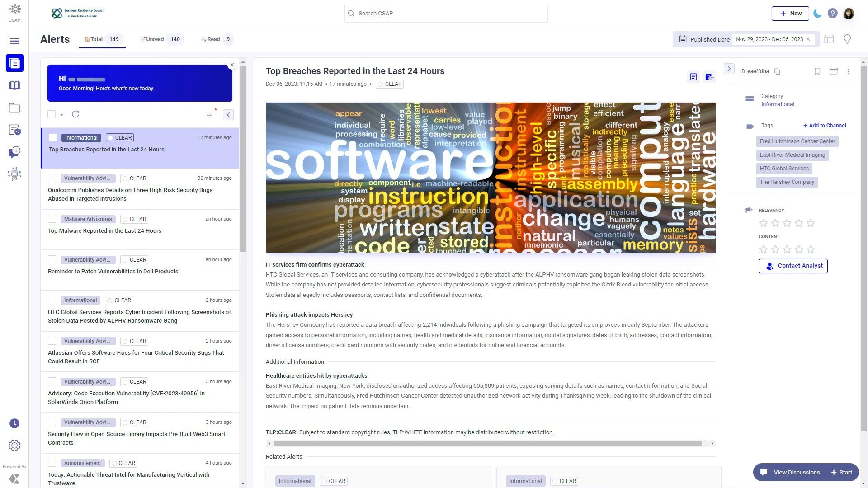Viewport: 868px width, 488px height.
Task: Open Settings gear in the left sidebar
Action: coord(14,446)
